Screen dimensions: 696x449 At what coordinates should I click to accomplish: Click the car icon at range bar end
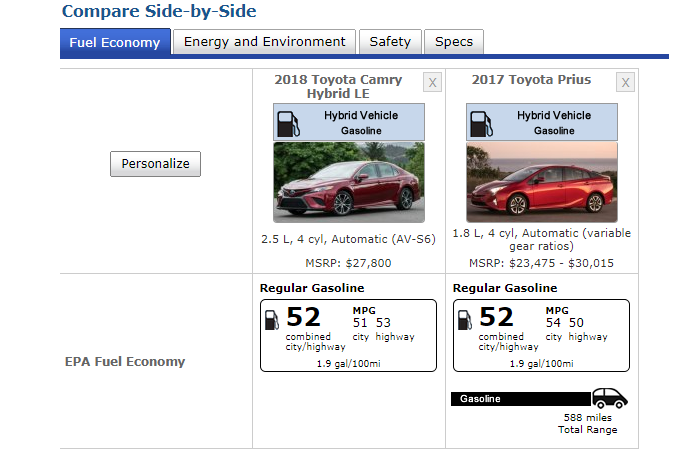coord(610,398)
